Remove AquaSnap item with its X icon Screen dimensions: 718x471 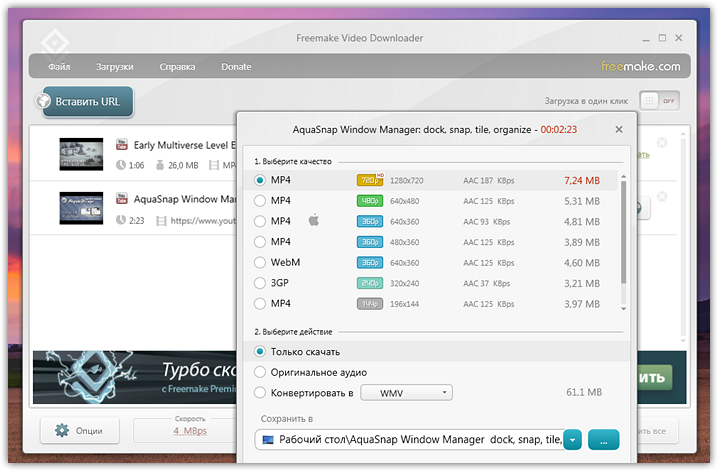[662, 197]
